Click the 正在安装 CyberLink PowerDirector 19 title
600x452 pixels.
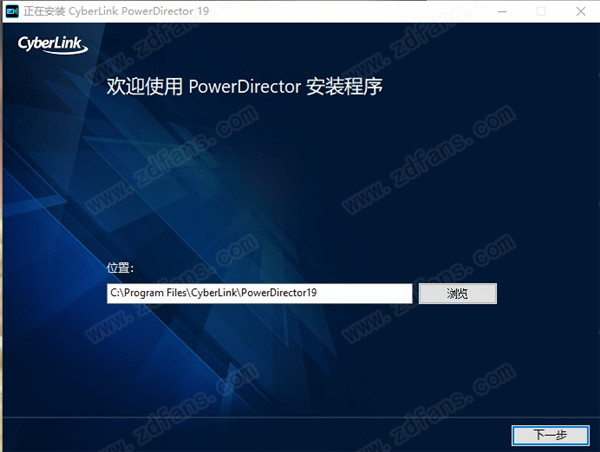[116, 11]
